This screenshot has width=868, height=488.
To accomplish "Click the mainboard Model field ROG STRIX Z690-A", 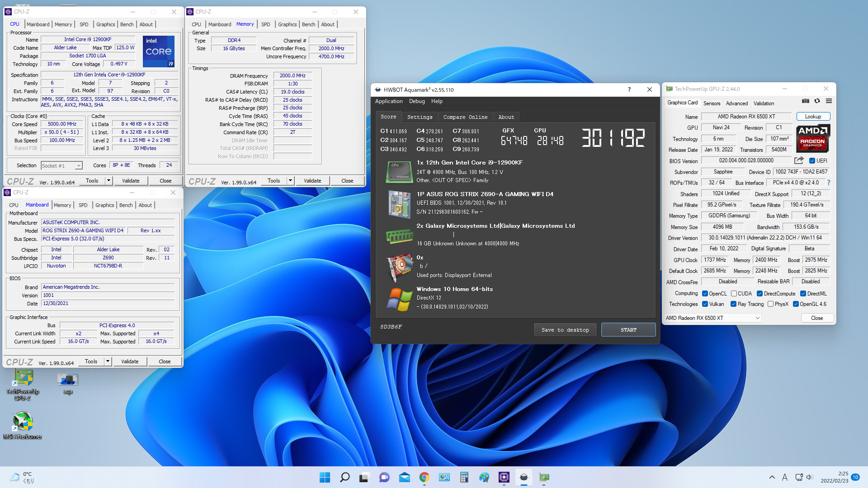I will point(83,230).
